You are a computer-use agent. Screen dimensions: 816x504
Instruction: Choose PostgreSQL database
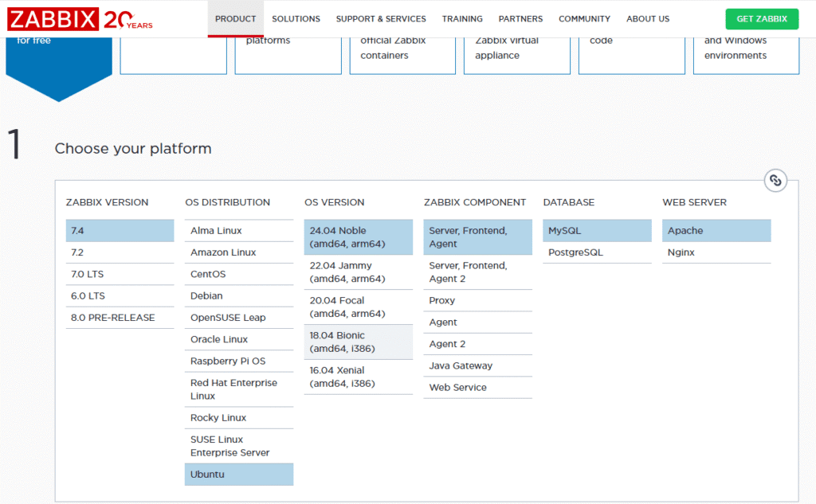coord(597,252)
